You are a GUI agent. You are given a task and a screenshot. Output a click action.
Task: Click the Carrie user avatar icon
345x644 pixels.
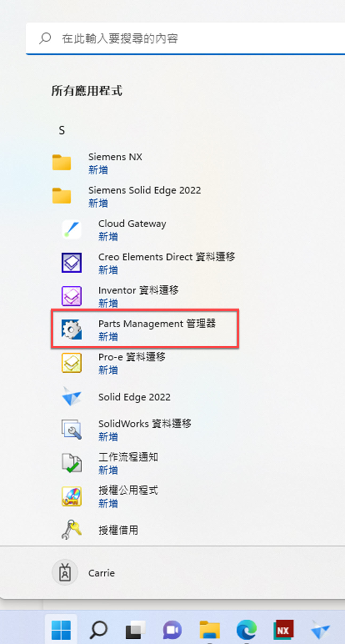[65, 572]
